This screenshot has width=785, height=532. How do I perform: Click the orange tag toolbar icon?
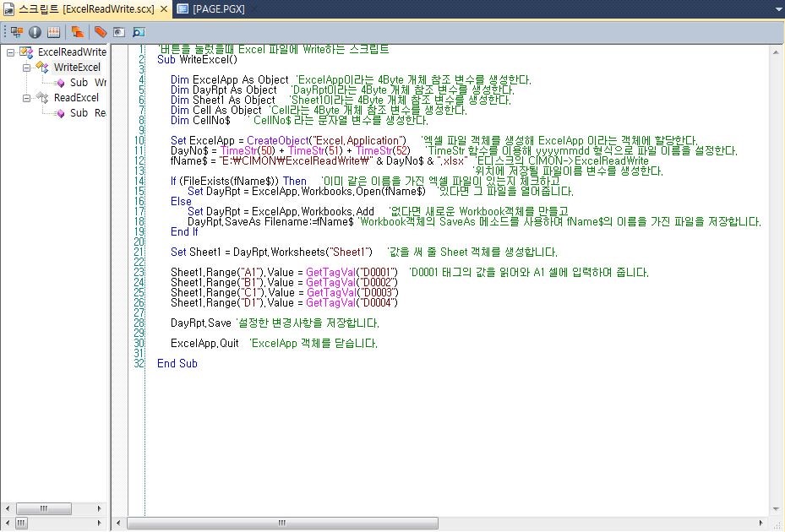[100, 32]
